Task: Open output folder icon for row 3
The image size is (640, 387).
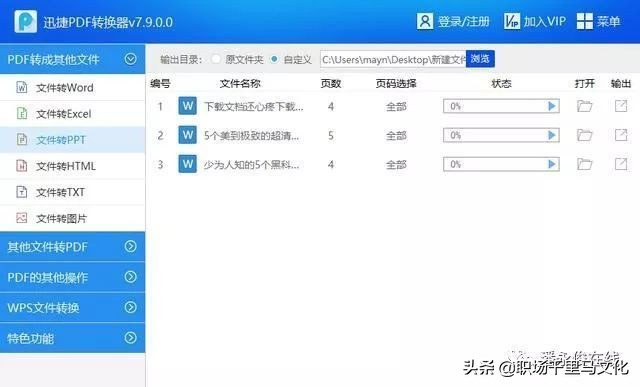Action: coord(584,164)
